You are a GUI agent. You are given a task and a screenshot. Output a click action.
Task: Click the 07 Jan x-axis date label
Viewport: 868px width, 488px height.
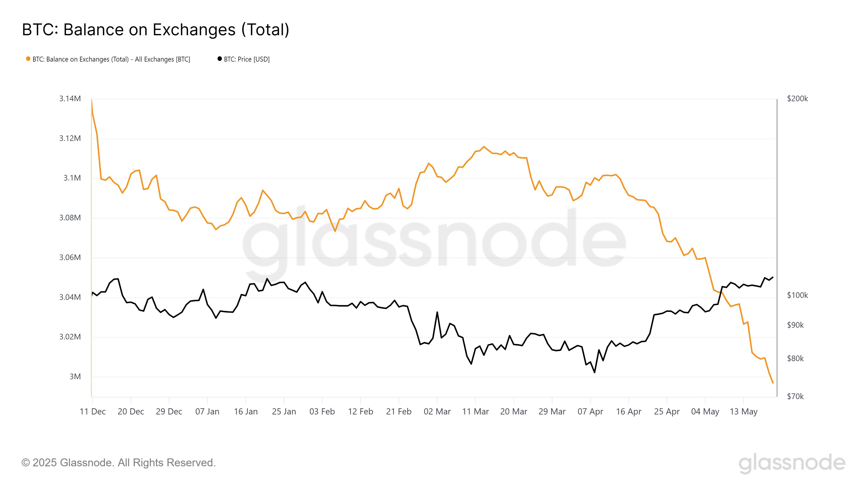[207, 412]
